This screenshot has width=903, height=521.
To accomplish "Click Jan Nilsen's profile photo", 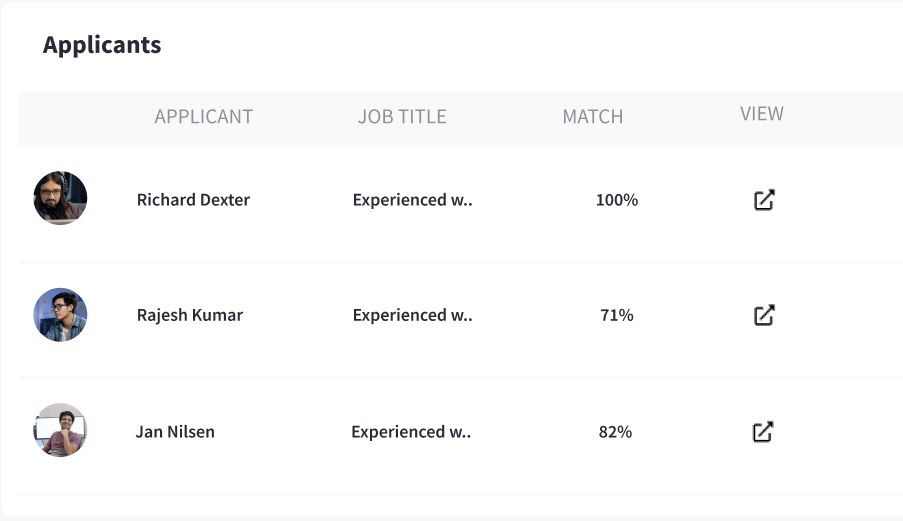I will (60, 430).
